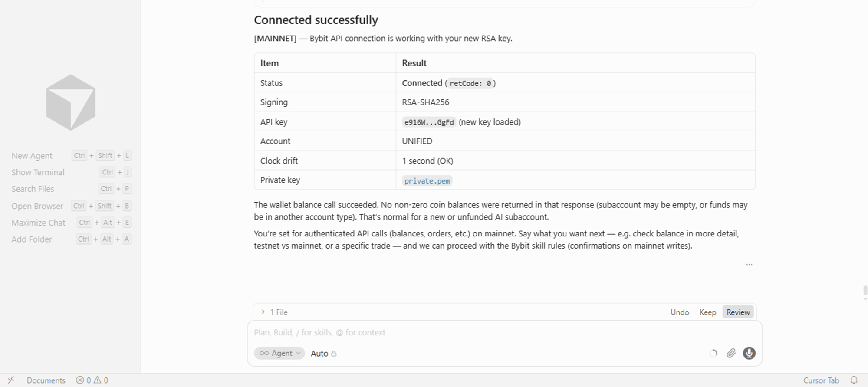Click the Signing row label
This screenshot has width=868, height=387.
click(x=274, y=102)
